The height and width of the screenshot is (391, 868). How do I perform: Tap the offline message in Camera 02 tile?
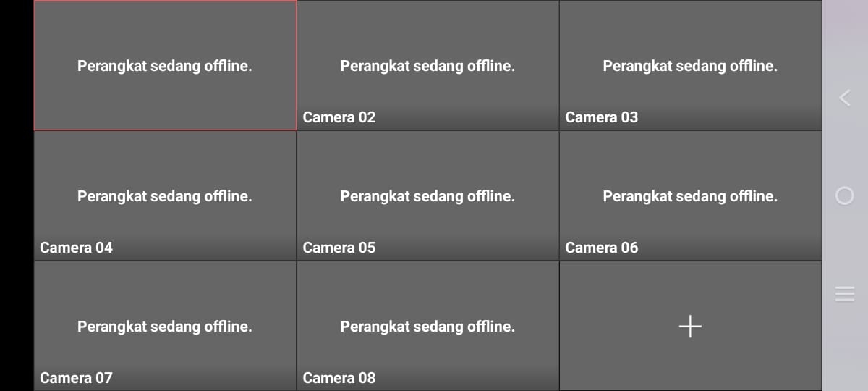[427, 66]
